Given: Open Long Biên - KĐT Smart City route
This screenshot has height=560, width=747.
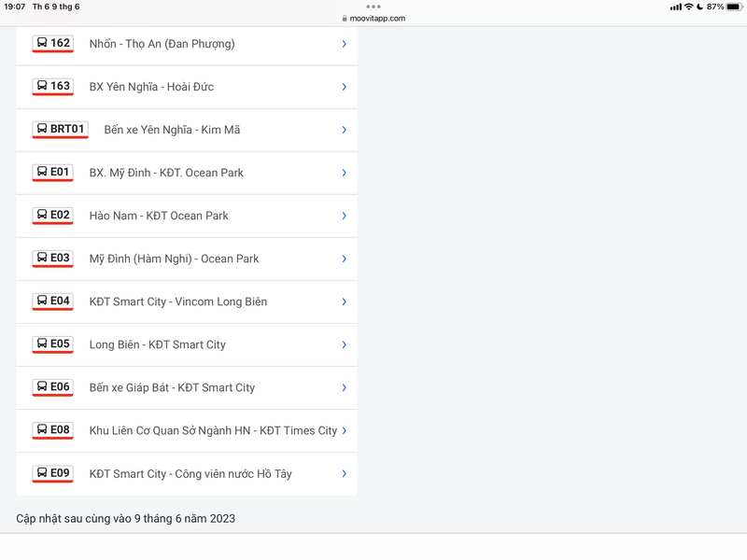Looking at the screenshot, I should click(x=157, y=344).
